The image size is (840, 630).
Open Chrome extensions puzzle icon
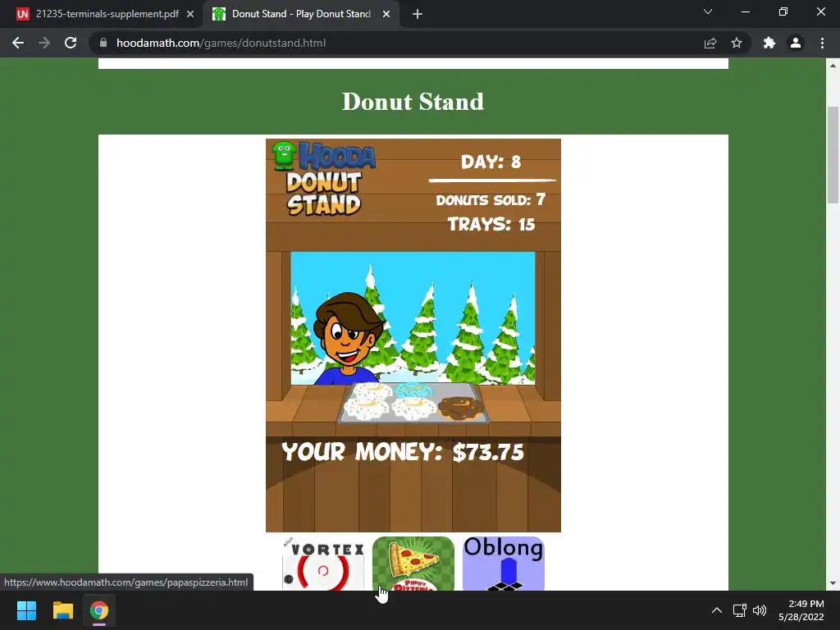point(769,43)
